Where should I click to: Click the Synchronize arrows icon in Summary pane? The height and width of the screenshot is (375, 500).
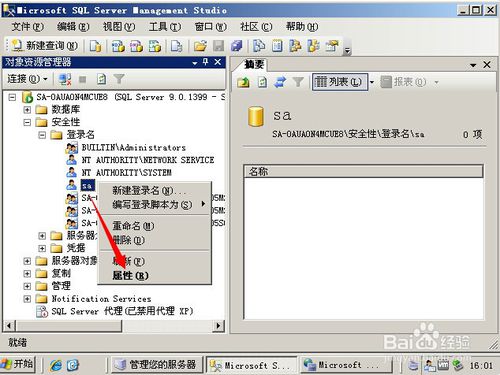coord(280,82)
